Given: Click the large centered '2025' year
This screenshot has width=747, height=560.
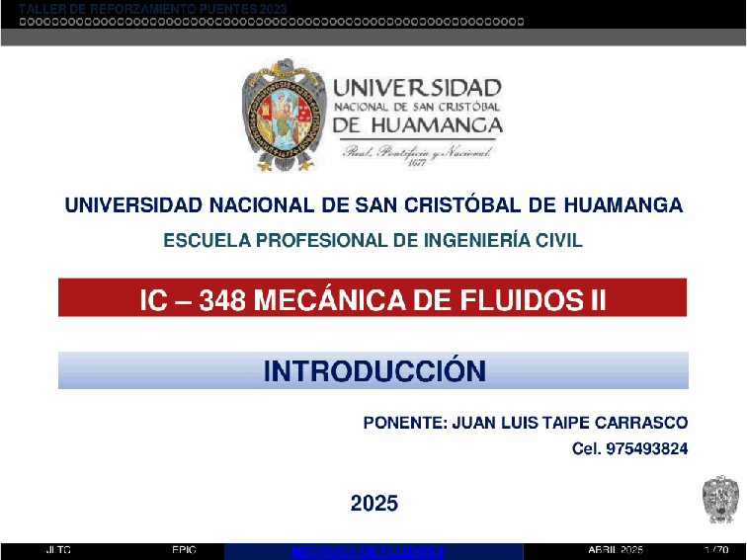Looking at the screenshot, I should [373, 504].
